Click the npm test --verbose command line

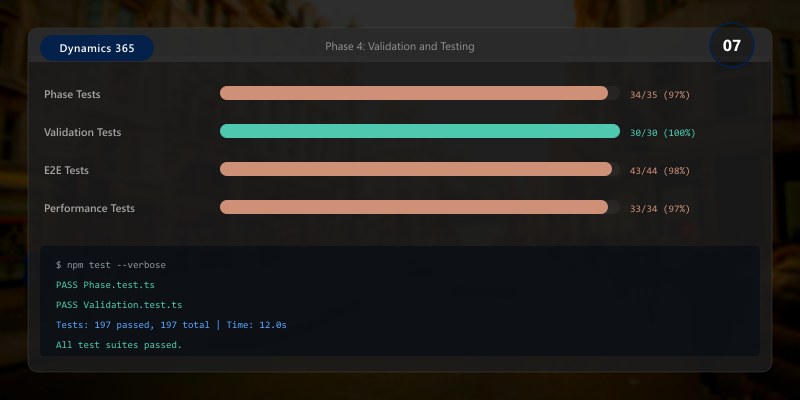[x=111, y=265]
